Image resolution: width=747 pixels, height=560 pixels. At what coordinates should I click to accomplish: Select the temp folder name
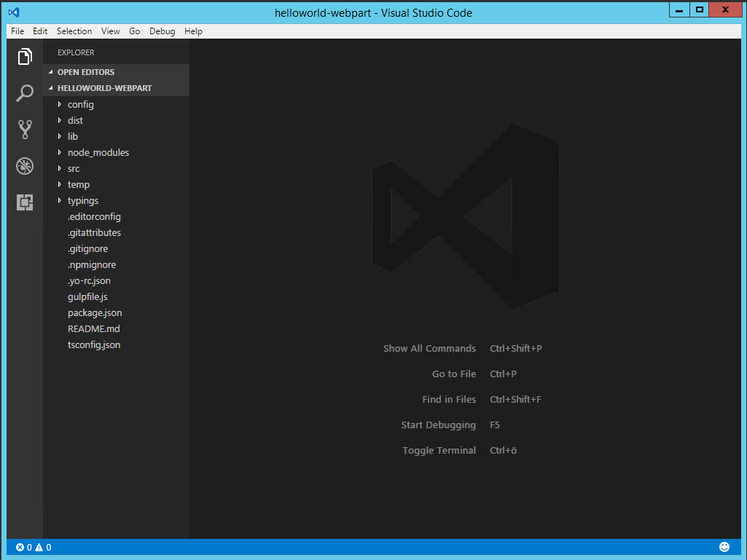coord(79,185)
